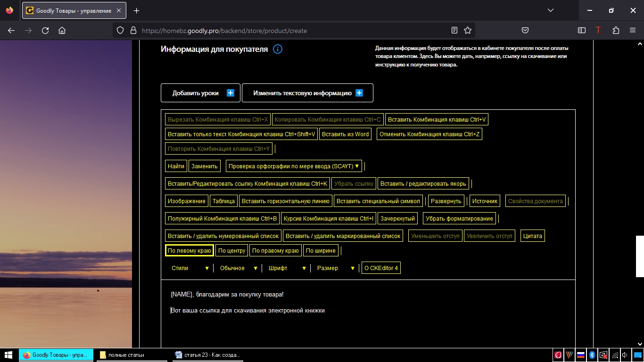Bookmark this page with the star icon
Image resolution: width=644 pixels, height=362 pixels.
[x=468, y=30]
